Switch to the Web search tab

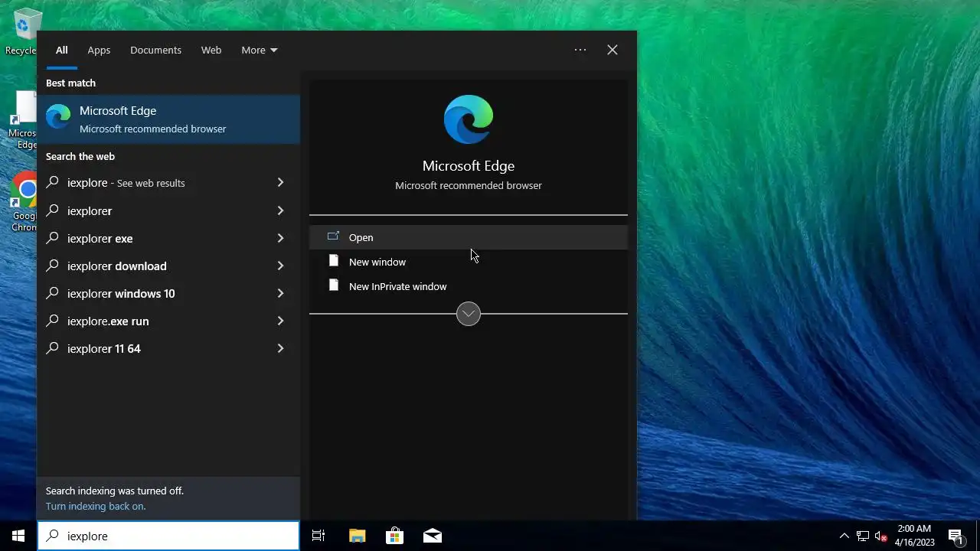click(x=211, y=50)
